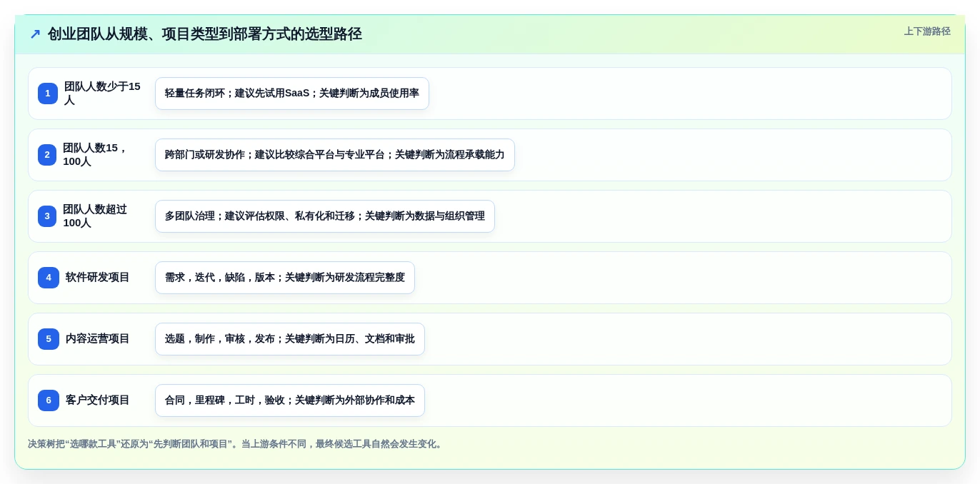Open the 跨部门或研发协作 description box
The height and width of the screenshot is (484, 980).
(335, 155)
